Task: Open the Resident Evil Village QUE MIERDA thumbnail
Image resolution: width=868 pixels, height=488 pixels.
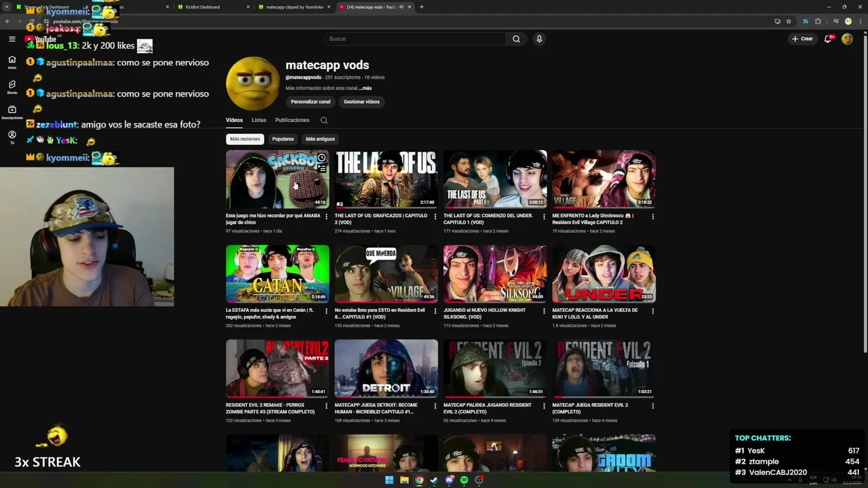Action: (x=386, y=274)
